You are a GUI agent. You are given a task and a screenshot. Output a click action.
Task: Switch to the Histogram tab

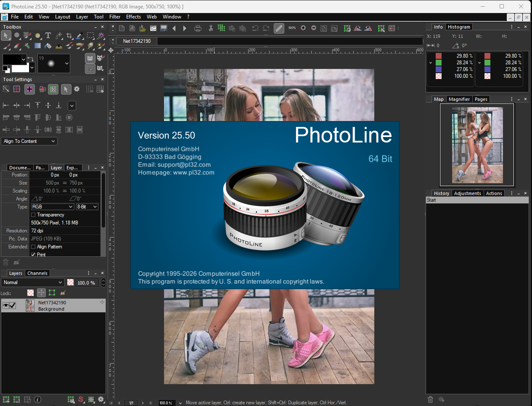pos(459,27)
